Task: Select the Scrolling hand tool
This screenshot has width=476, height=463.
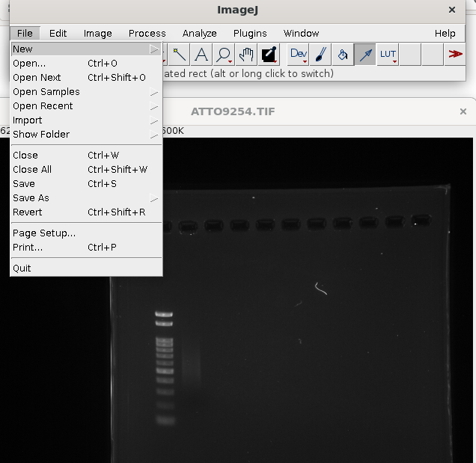Action: point(246,55)
